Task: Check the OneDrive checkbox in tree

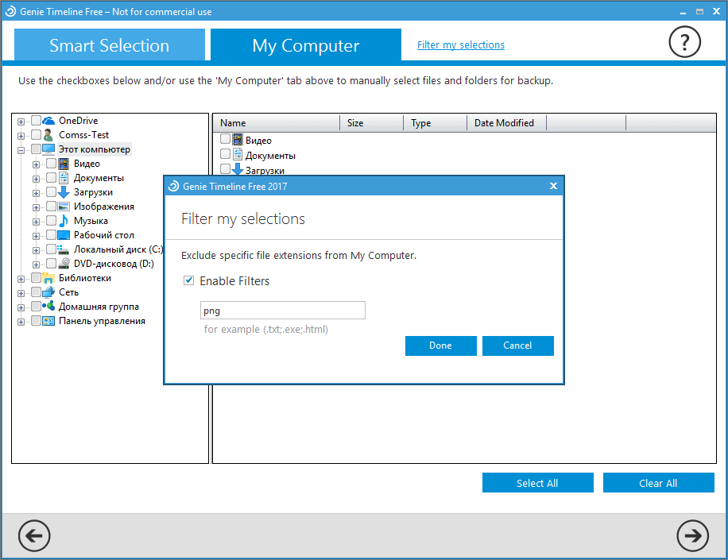Action: 37,121
